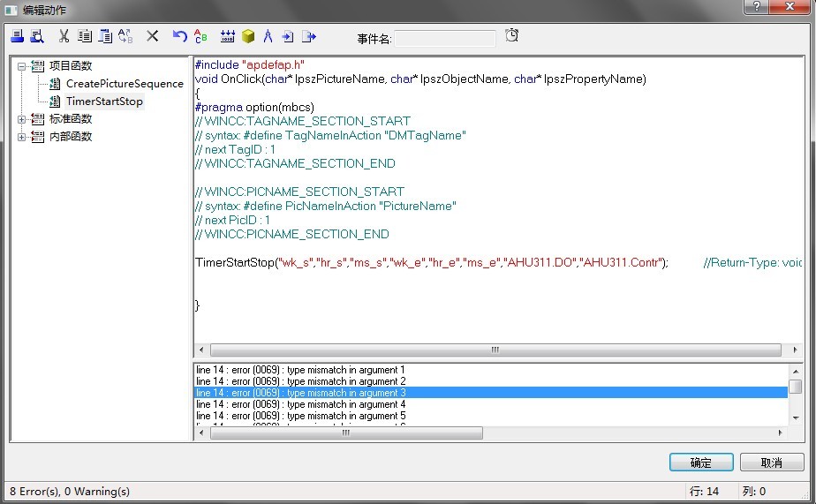The width and height of the screenshot is (816, 504).
Task: Click the paste clipboard toolbar icon
Action: click(x=105, y=36)
